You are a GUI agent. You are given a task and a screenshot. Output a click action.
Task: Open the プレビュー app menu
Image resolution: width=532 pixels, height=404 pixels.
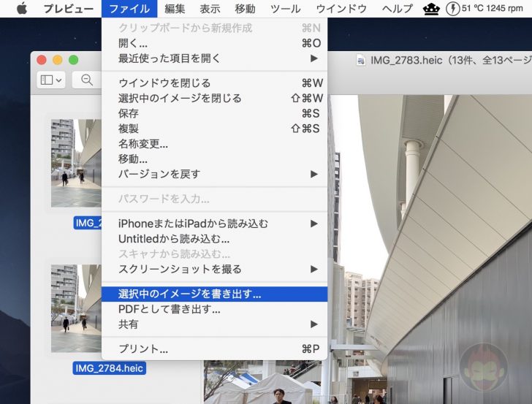69,9
